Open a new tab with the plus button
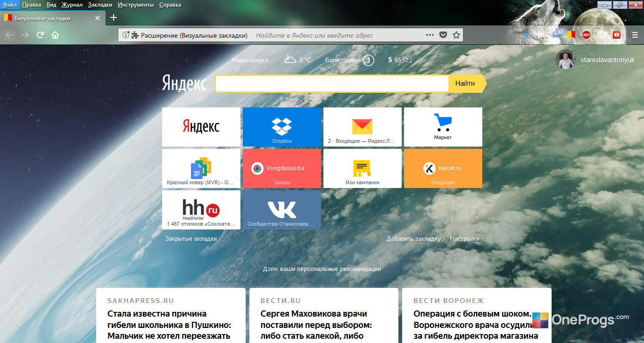 coord(113,18)
